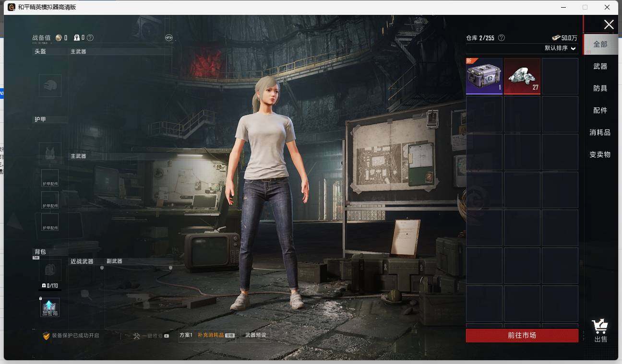Switch to the 防具 category tab

(x=600, y=88)
